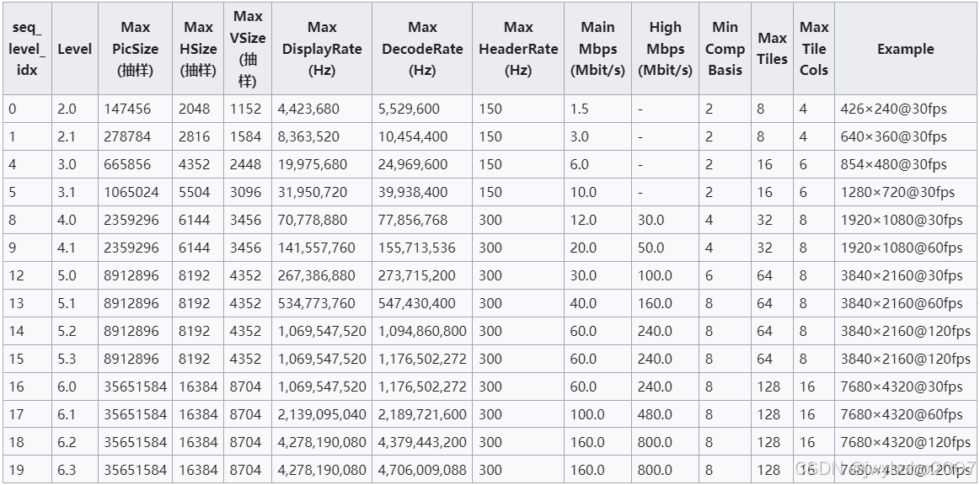Click the Max DisplayRate (Hz) header
Viewport: 980px width, 485px height.
click(x=322, y=49)
